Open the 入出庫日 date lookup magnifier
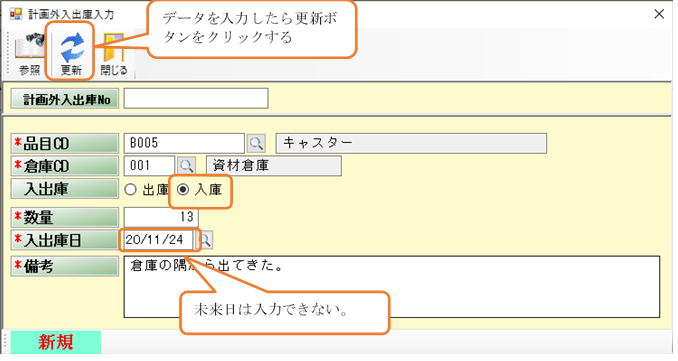The height and width of the screenshot is (361, 678). (205, 240)
